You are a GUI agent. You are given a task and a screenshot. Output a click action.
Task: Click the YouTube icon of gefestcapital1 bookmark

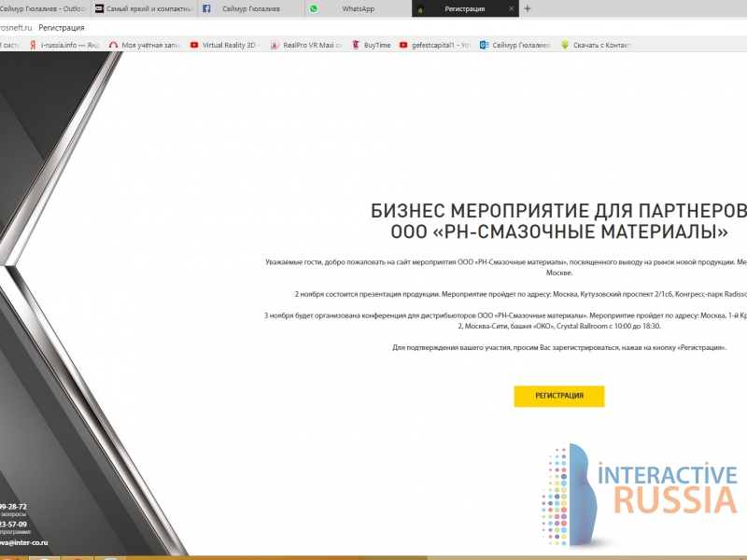coord(403,45)
